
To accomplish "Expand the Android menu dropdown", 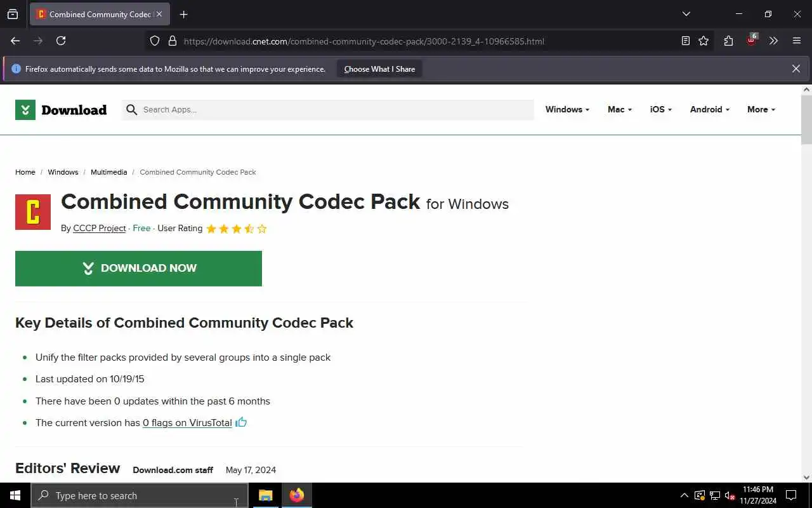I will click(709, 110).
